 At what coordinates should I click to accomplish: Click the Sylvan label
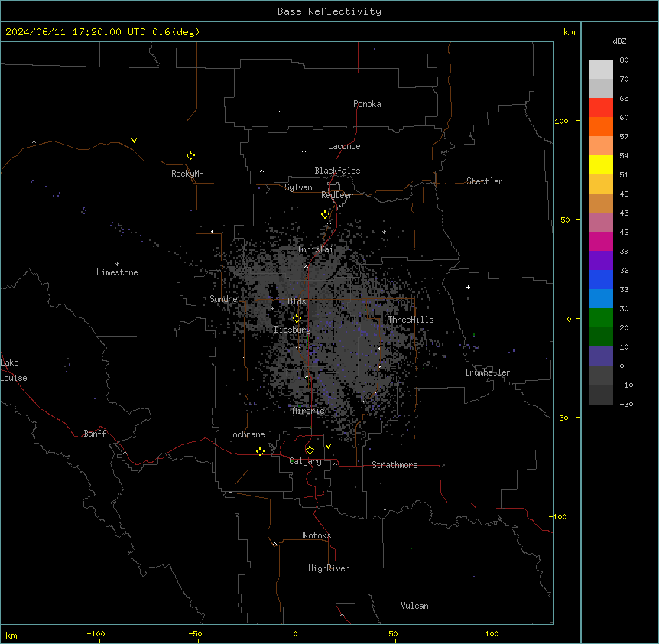298,187
